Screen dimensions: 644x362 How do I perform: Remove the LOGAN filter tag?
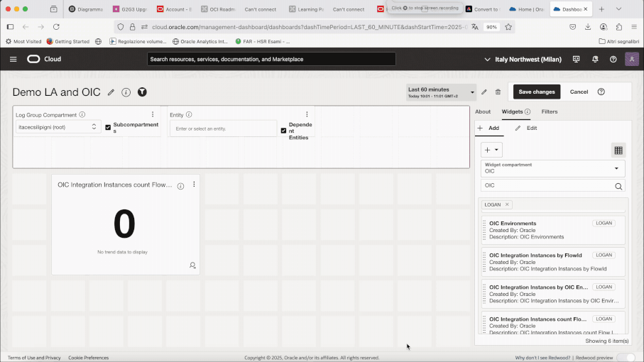click(507, 204)
